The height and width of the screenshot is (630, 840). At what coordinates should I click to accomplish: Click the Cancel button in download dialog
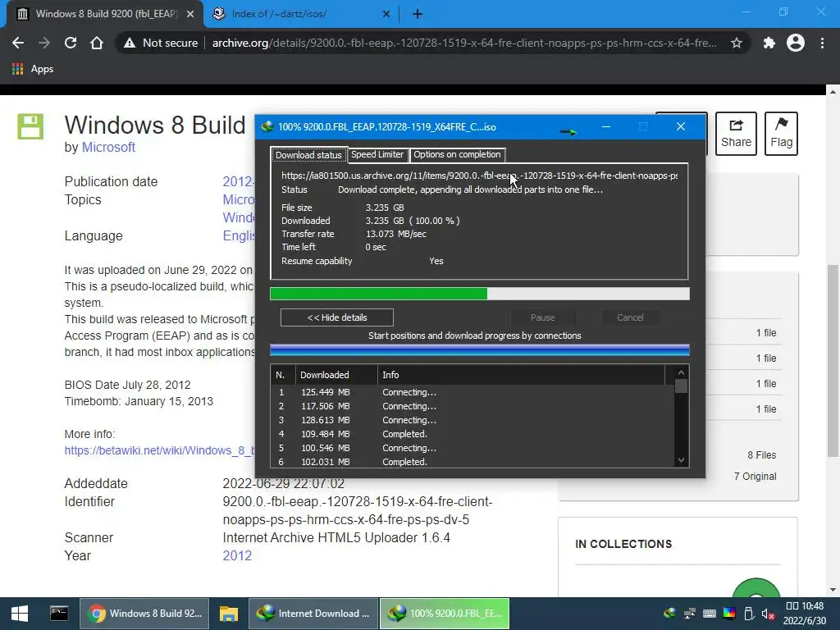pyautogui.click(x=630, y=317)
